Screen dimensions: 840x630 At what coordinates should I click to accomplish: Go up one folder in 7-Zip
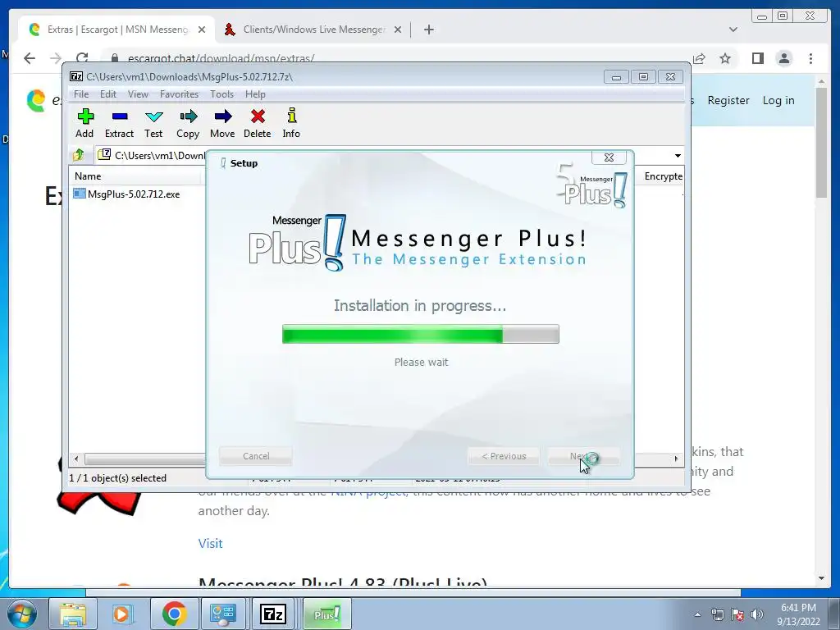pos(79,155)
